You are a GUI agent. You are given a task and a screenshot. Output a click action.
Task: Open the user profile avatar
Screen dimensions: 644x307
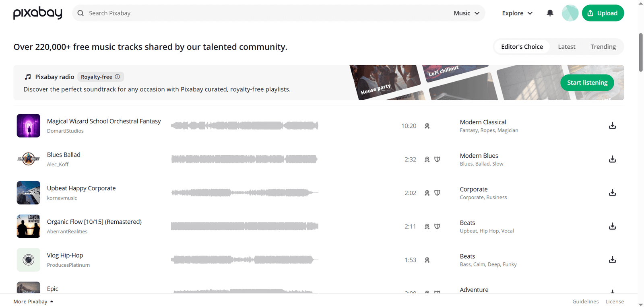pyautogui.click(x=570, y=13)
